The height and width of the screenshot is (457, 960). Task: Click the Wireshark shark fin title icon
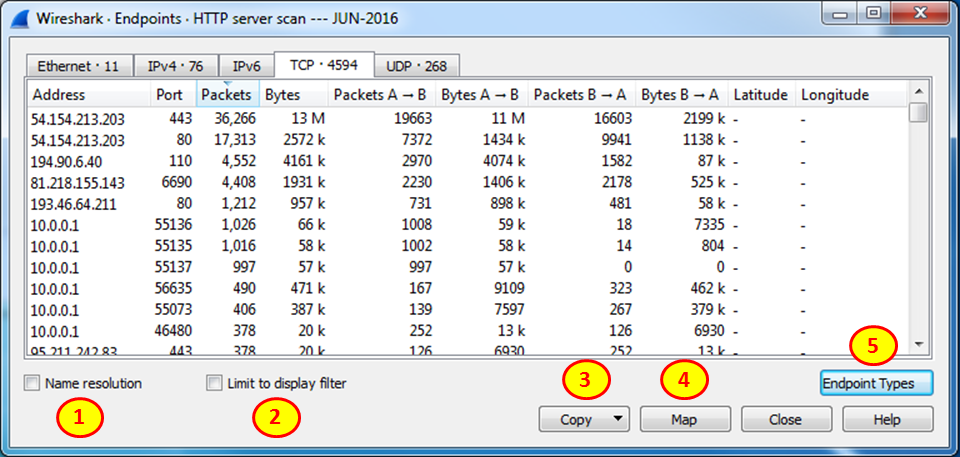[19, 18]
